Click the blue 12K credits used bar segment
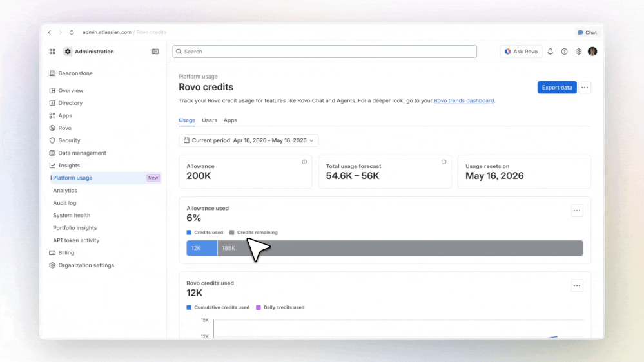The height and width of the screenshot is (362, 644). point(202,248)
